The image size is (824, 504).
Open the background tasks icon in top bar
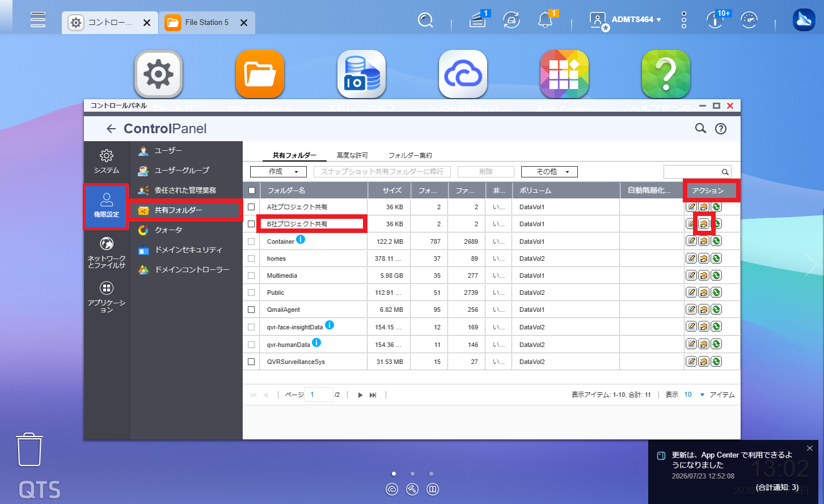(479, 20)
